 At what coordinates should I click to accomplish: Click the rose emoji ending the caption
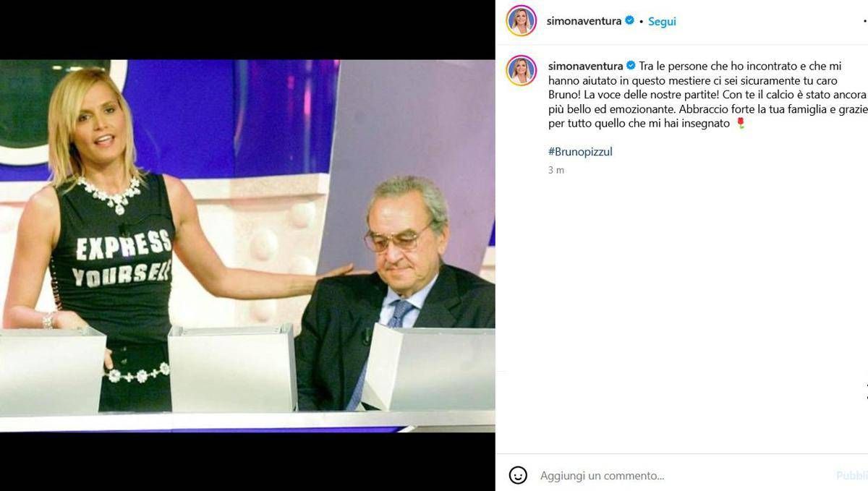[740, 124]
